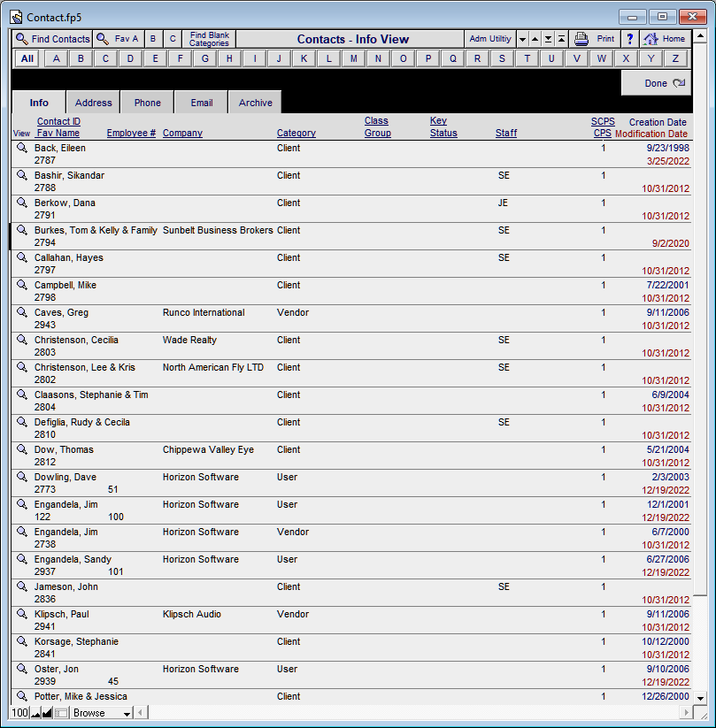Viewport: 716px width, 728px height.
Task: Go Home using the house icon
Action: click(651, 39)
